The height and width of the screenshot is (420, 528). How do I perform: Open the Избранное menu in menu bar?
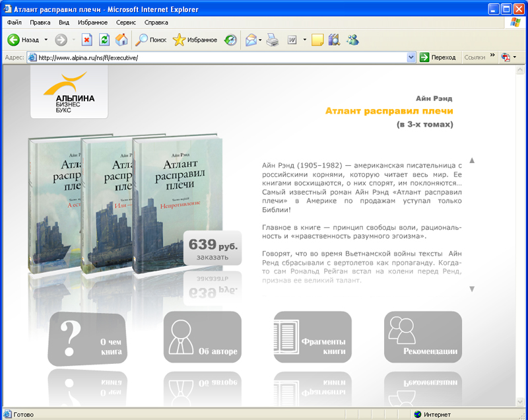click(92, 22)
